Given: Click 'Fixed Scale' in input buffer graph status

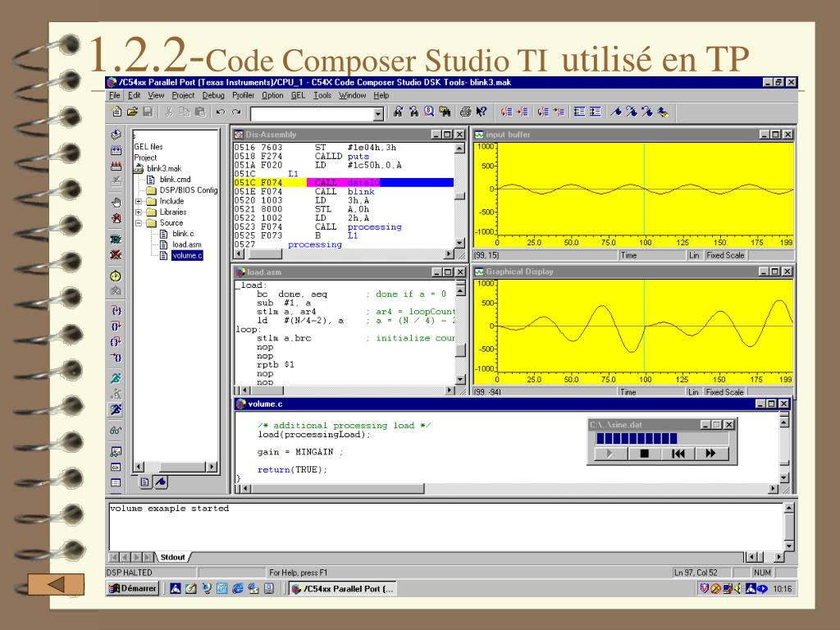Looking at the screenshot, I should pos(725,256).
